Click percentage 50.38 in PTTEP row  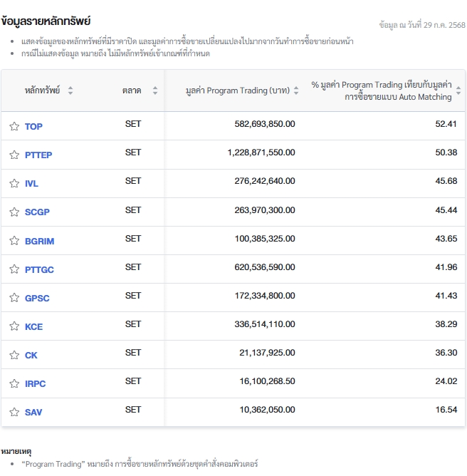click(446, 152)
